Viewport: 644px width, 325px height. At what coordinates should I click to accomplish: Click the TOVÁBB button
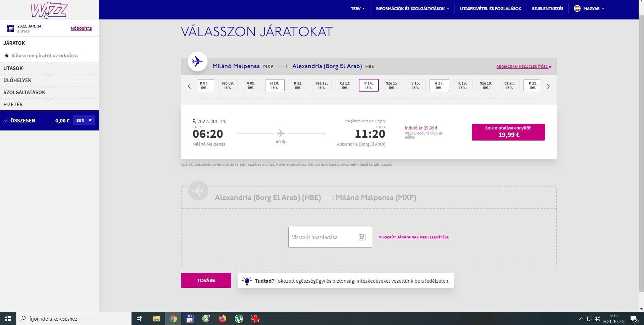[x=206, y=280]
